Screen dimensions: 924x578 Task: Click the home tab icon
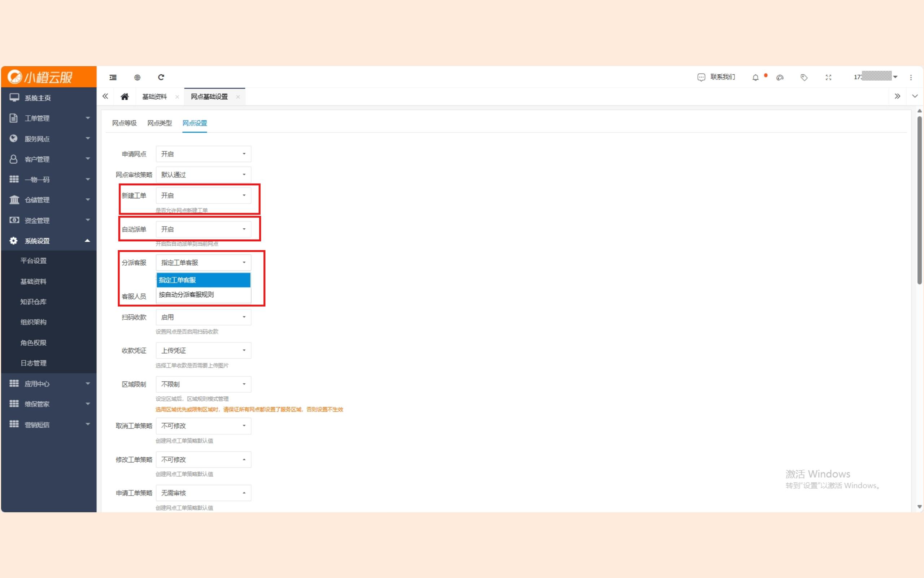(x=125, y=97)
